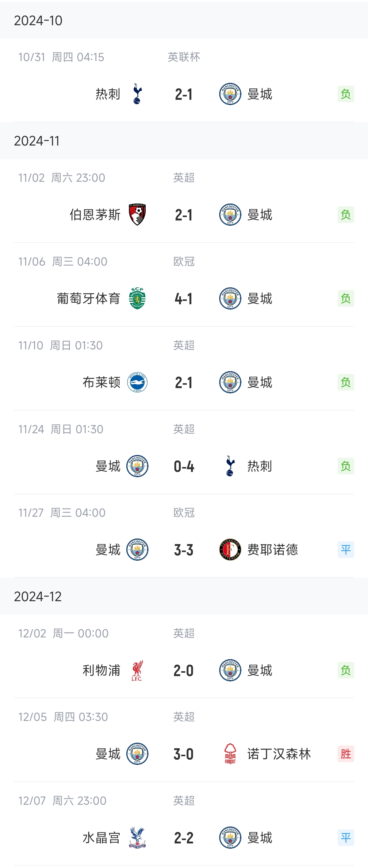Select the 2024-11 month header
Screen dimensions: 368x868
[37, 141]
